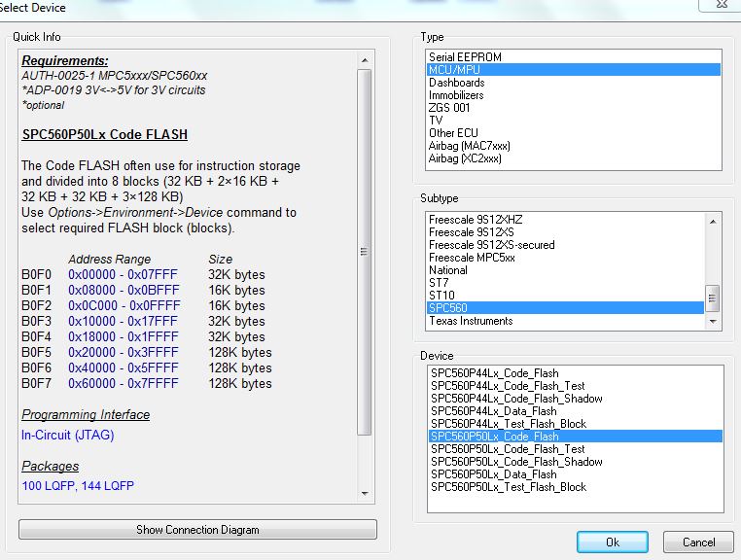The height and width of the screenshot is (560, 741).
Task: Close the Select Device dialog
Action: click(722, 5)
